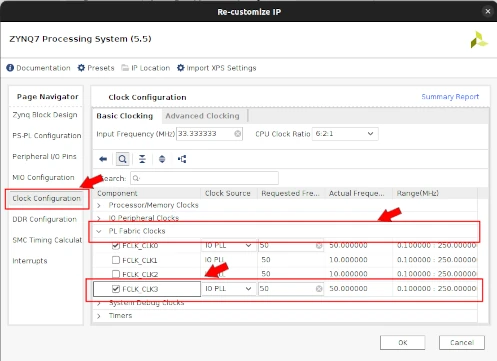Open MIO Configuration page

coord(43,177)
